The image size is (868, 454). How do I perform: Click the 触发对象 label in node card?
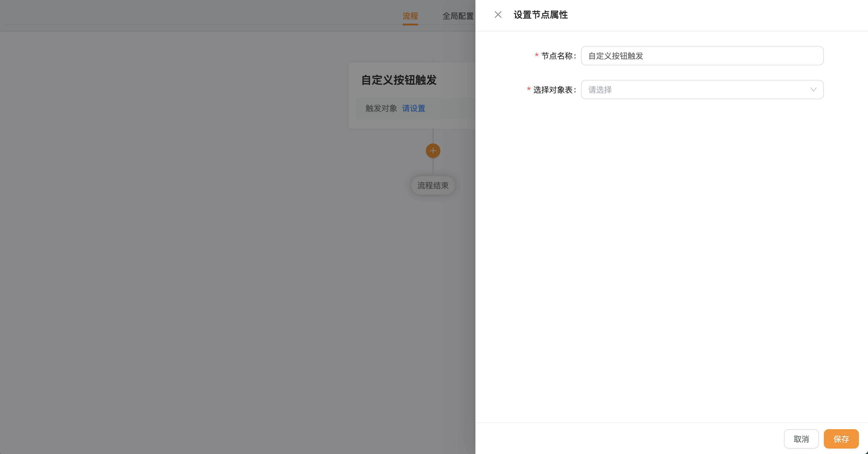(381, 108)
